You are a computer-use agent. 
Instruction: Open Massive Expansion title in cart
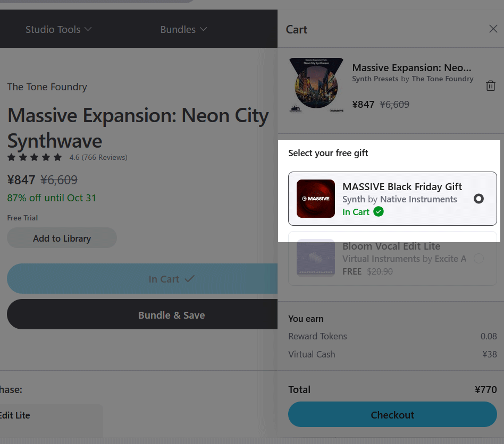click(x=411, y=68)
